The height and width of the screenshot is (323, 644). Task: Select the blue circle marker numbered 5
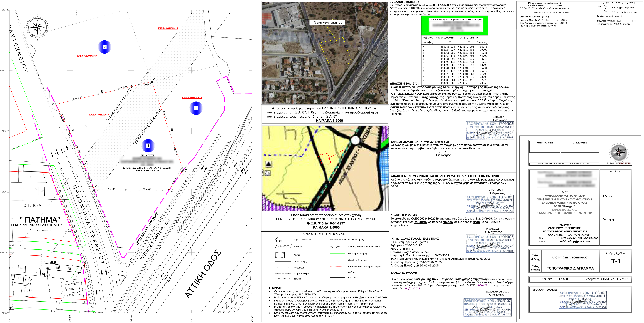(196, 108)
